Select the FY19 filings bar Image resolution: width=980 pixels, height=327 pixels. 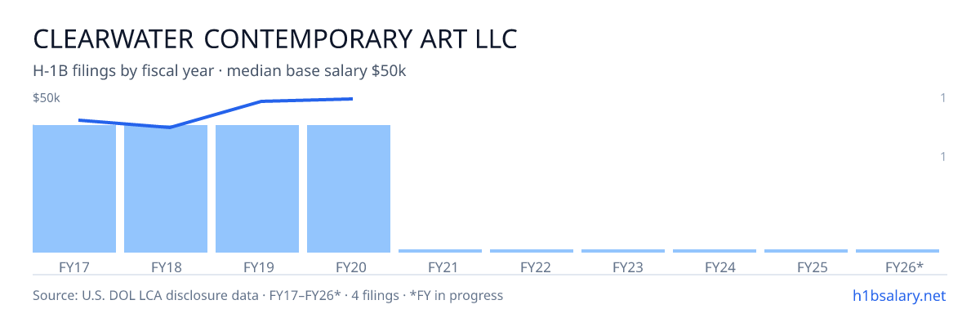click(x=257, y=189)
